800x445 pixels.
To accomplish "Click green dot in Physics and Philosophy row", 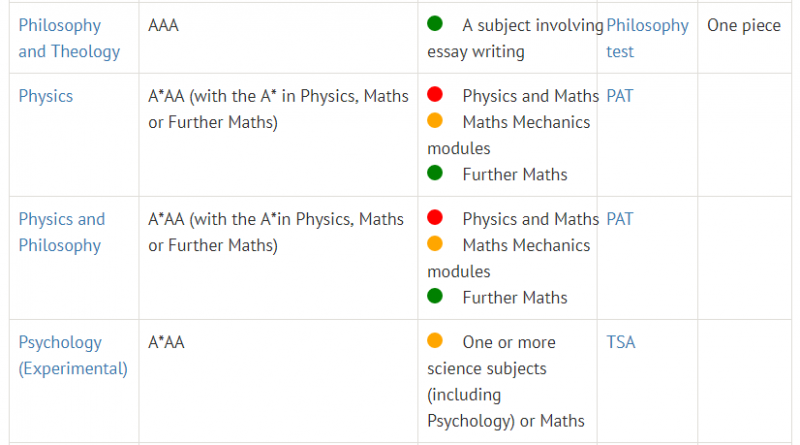I will pos(435,296).
